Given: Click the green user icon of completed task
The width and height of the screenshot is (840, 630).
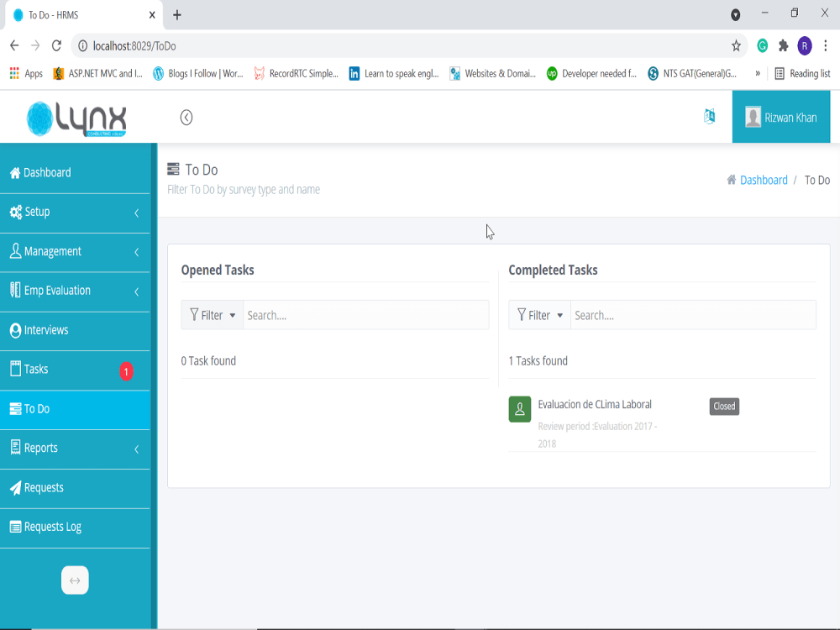Looking at the screenshot, I should (x=520, y=409).
